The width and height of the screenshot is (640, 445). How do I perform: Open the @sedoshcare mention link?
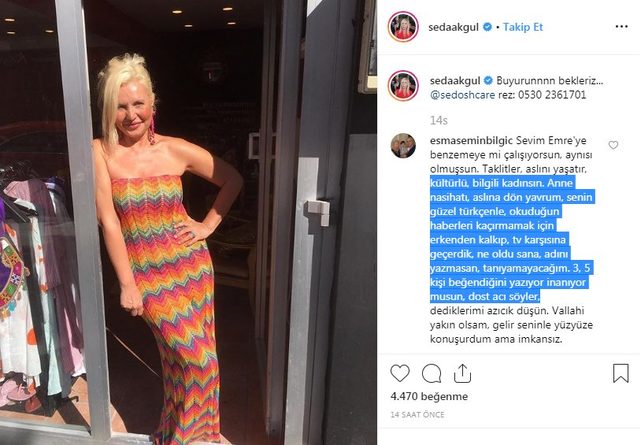point(462,95)
